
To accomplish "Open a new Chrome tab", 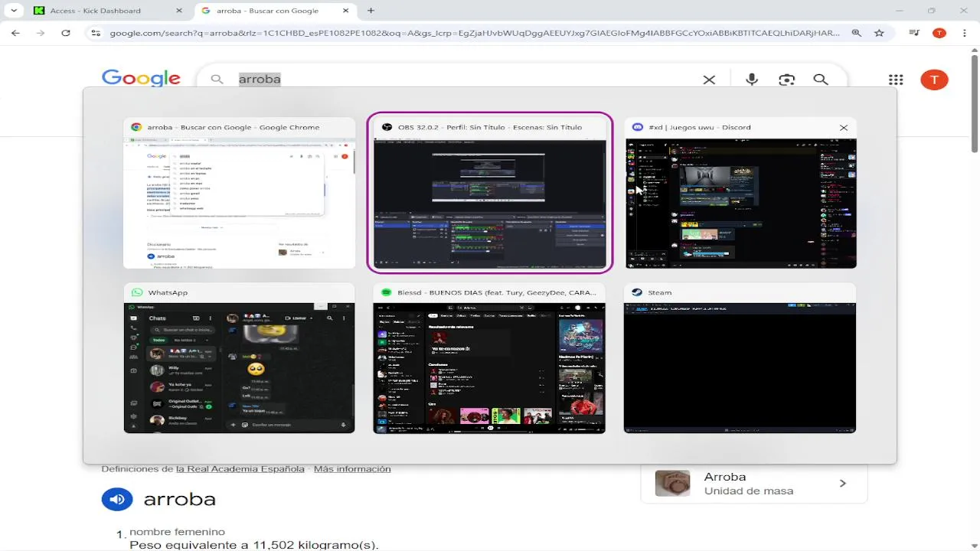I will 371,11.
